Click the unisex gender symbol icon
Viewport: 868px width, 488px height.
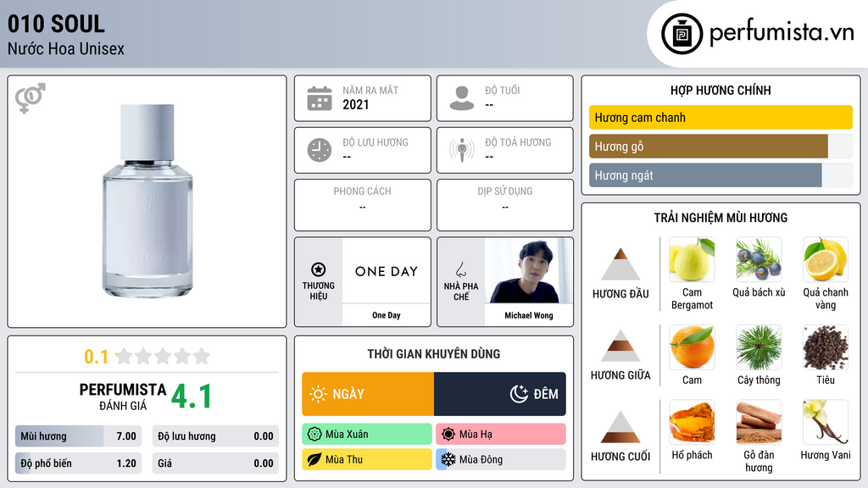tap(30, 98)
